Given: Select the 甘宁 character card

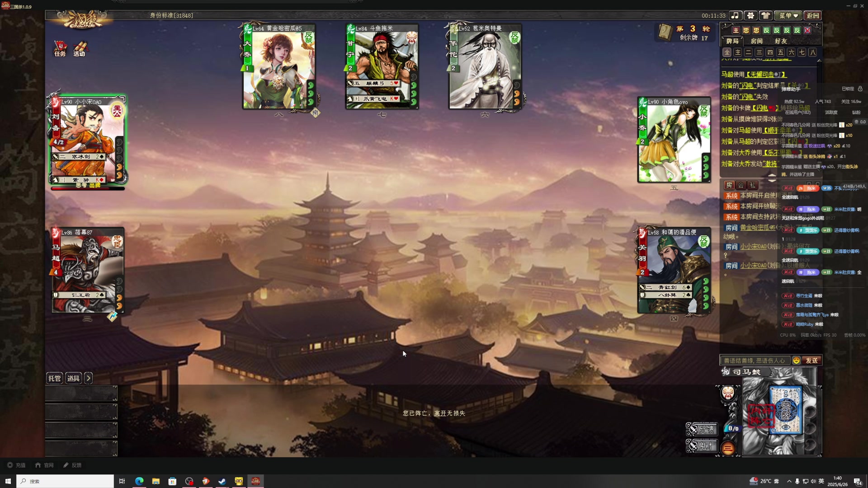Looking at the screenshot, I should point(382,67).
